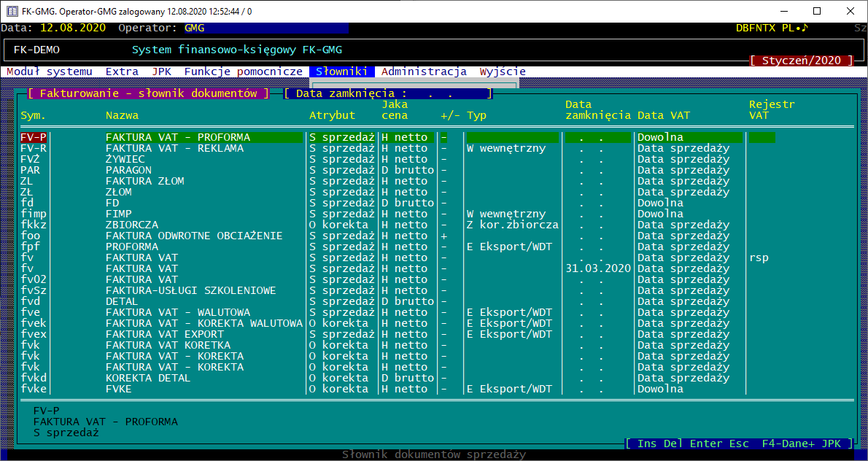Image resolution: width=868 pixels, height=461 pixels.
Task: Click the plus sign in foo row
Action: pyautogui.click(x=444, y=236)
